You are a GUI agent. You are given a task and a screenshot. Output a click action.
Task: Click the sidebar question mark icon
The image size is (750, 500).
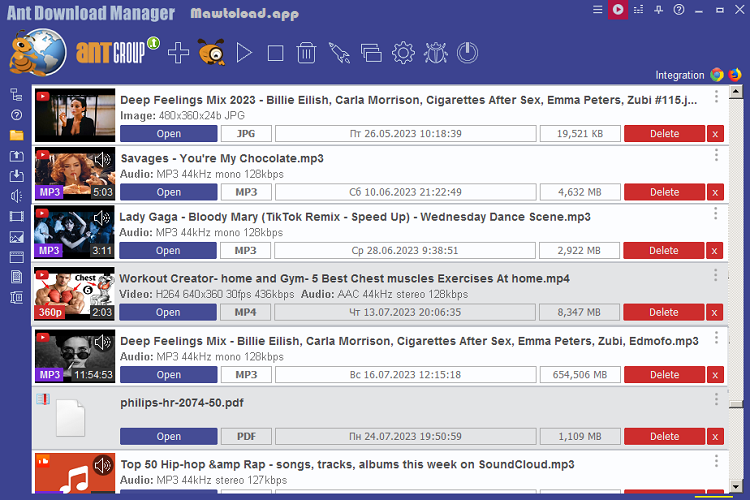click(x=16, y=115)
